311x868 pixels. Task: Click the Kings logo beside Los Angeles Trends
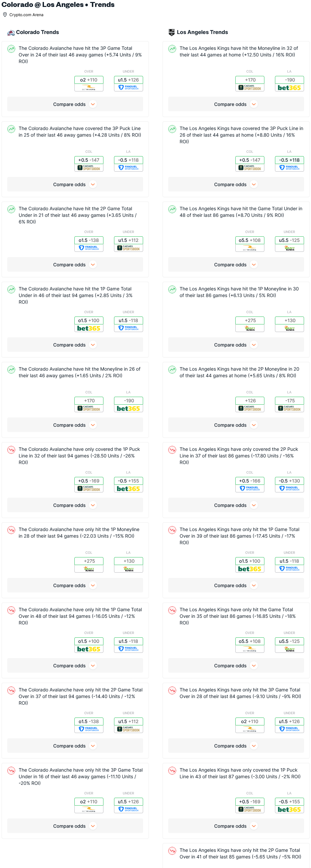[172, 32]
